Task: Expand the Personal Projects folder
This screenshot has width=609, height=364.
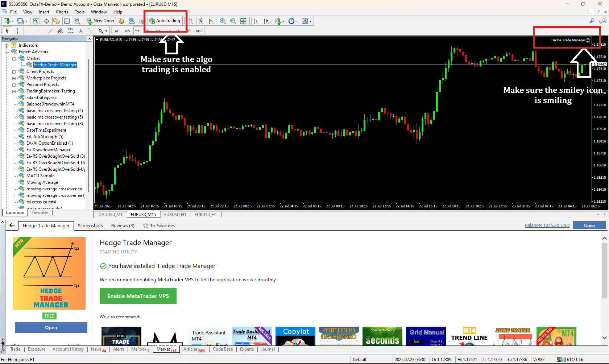Action: point(14,84)
